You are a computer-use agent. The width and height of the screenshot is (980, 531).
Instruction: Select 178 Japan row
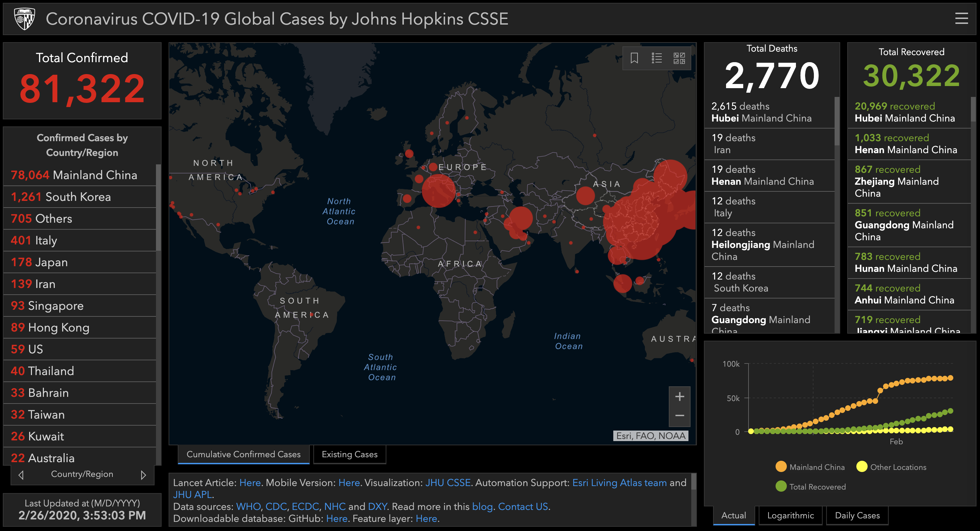(x=79, y=262)
